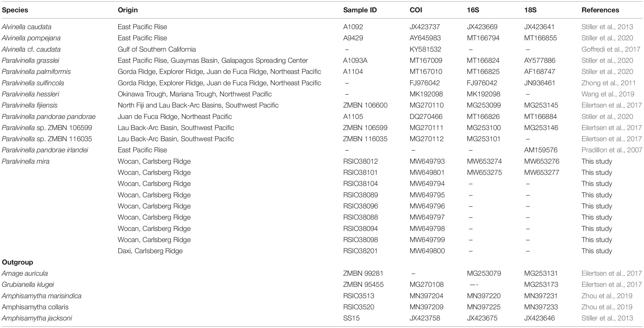Select COI accession JX423737
The width and height of the screenshot is (644, 328).
(x=425, y=27)
